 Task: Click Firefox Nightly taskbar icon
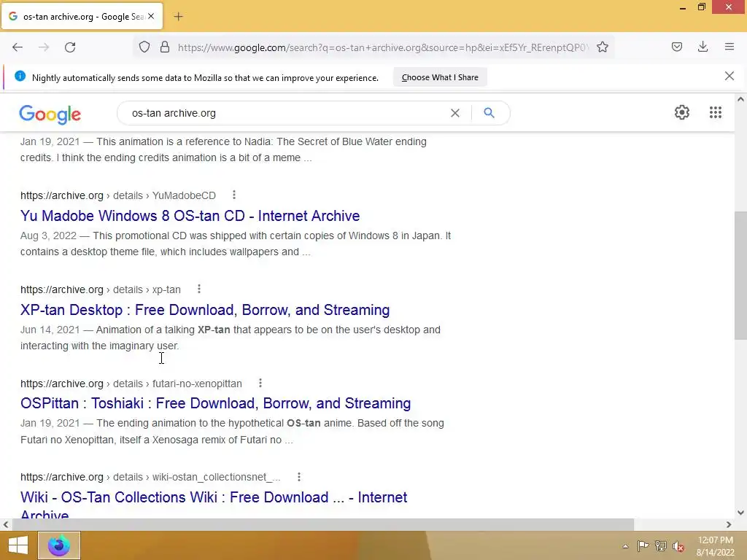pyautogui.click(x=59, y=545)
